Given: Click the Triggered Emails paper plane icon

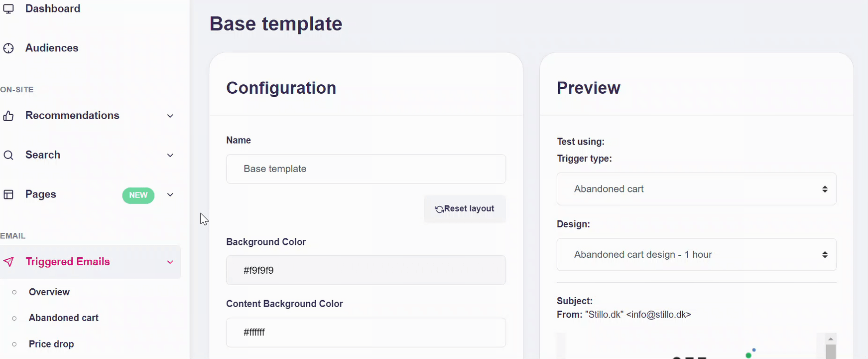Looking at the screenshot, I should pyautogui.click(x=8, y=262).
